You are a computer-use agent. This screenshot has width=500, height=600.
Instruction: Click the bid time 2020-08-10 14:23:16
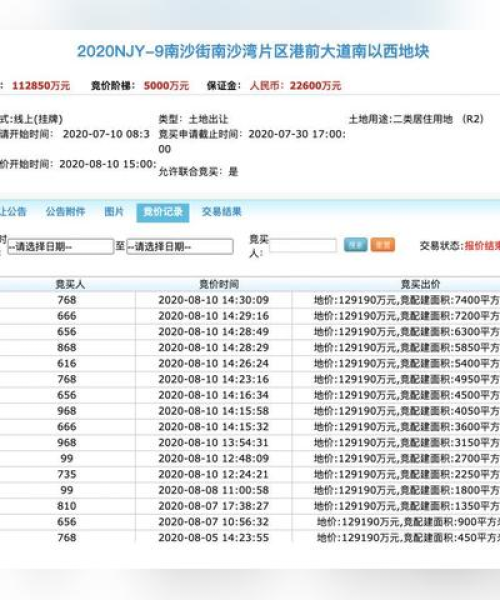(213, 379)
